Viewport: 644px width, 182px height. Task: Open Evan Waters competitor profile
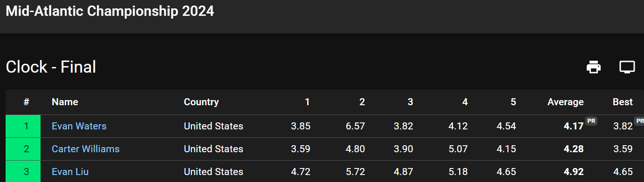[79, 126]
